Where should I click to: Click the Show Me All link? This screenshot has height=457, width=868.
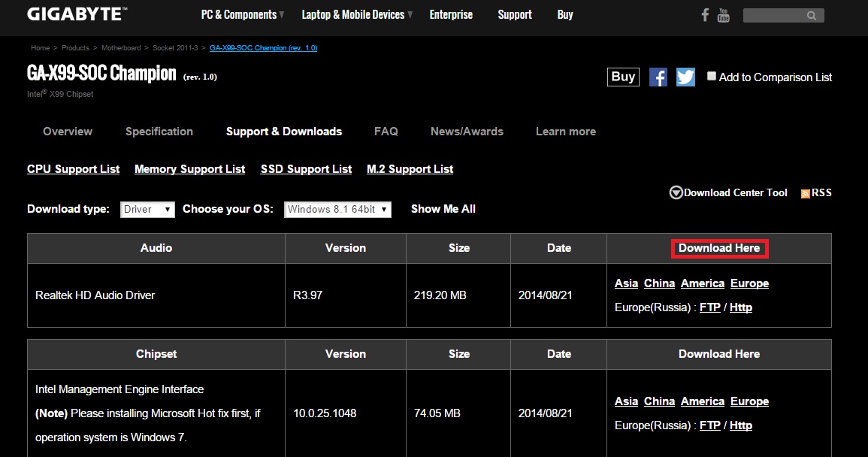(443, 209)
